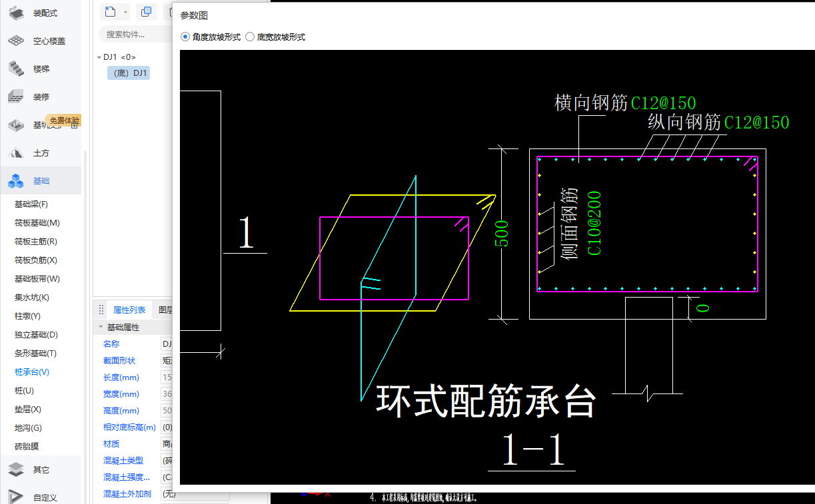
Task: Choose 条形基础(T) component type
Action: click(x=35, y=354)
